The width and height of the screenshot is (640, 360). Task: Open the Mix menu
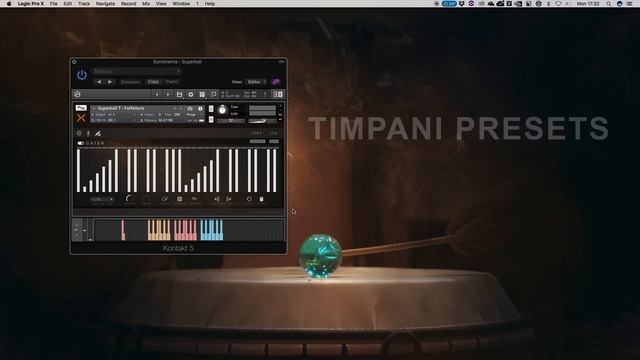(146, 4)
